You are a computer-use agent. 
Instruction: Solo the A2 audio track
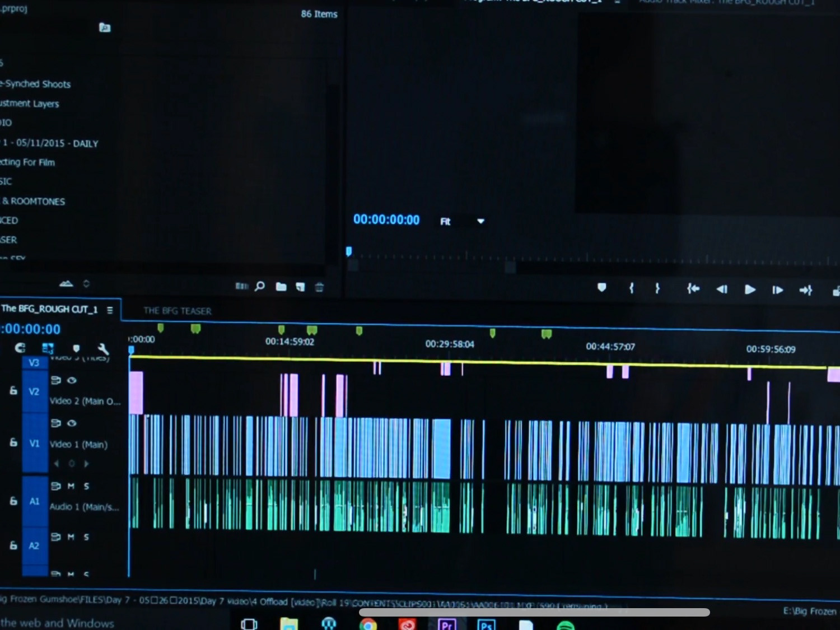pyautogui.click(x=86, y=537)
